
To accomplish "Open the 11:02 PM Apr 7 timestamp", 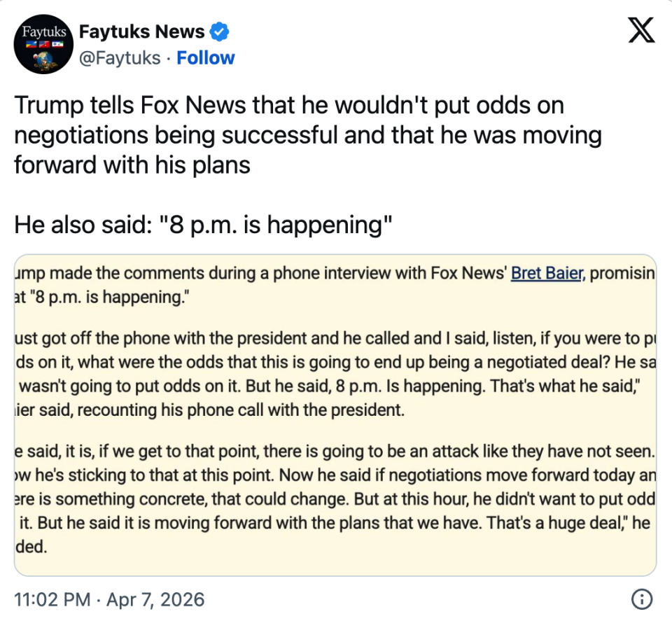I will [109, 599].
